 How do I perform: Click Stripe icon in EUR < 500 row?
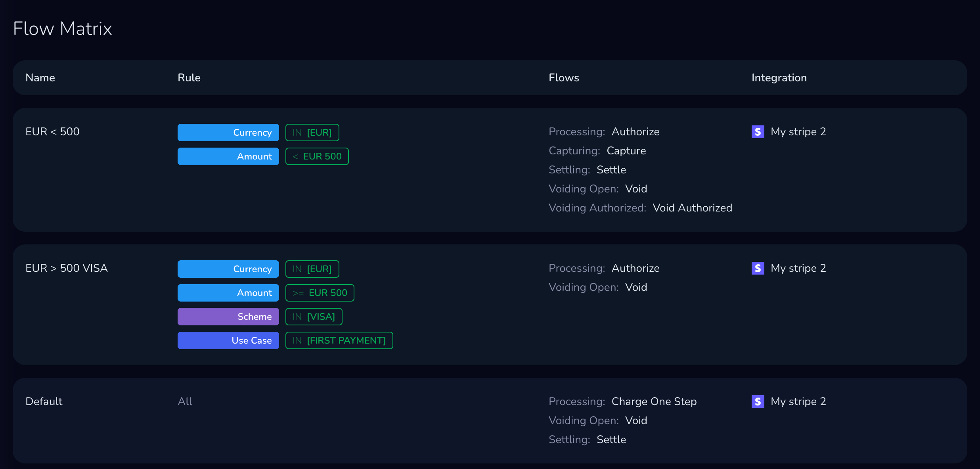tap(758, 132)
